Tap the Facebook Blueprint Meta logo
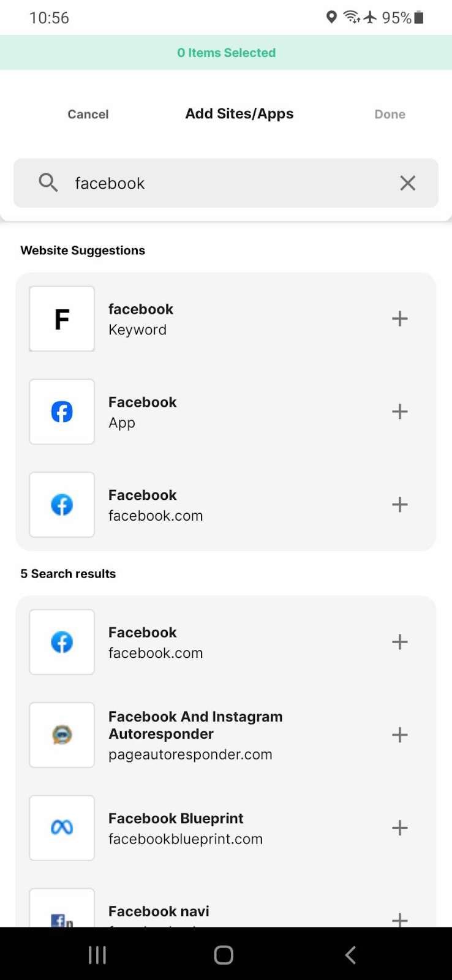 (62, 828)
